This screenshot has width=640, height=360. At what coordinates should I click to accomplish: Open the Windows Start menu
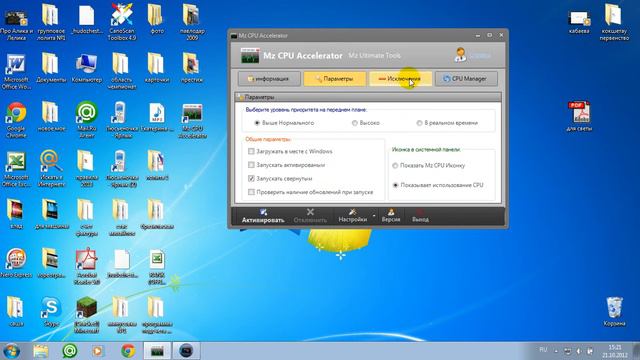point(11,351)
